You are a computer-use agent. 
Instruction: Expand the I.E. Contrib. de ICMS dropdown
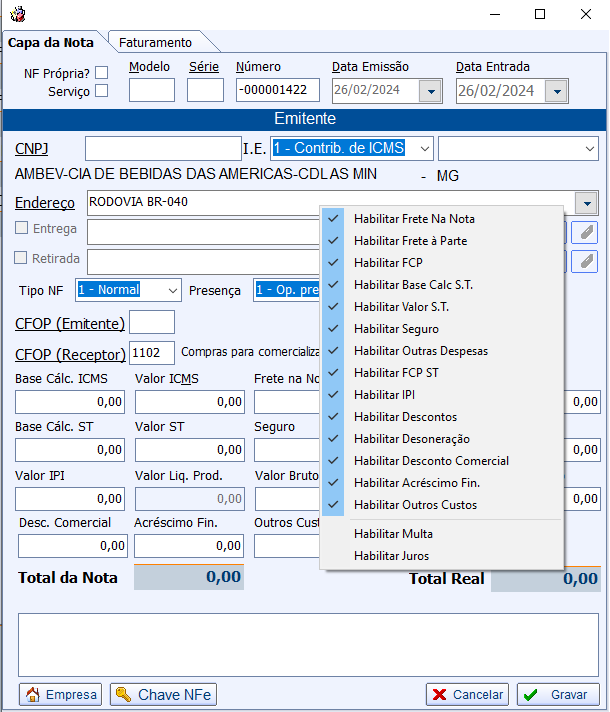[424, 148]
